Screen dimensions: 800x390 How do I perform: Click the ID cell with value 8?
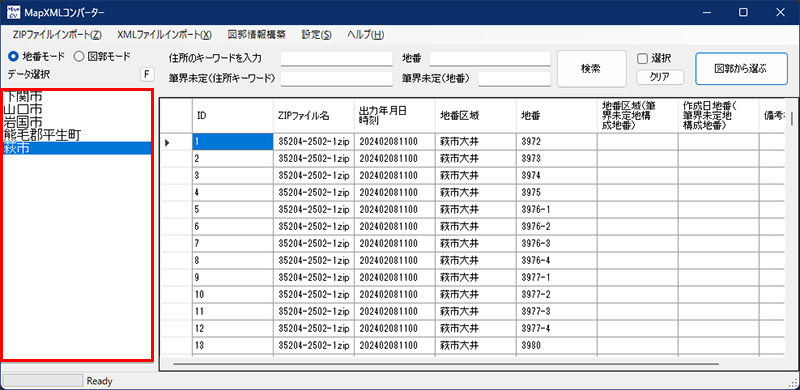click(233, 260)
